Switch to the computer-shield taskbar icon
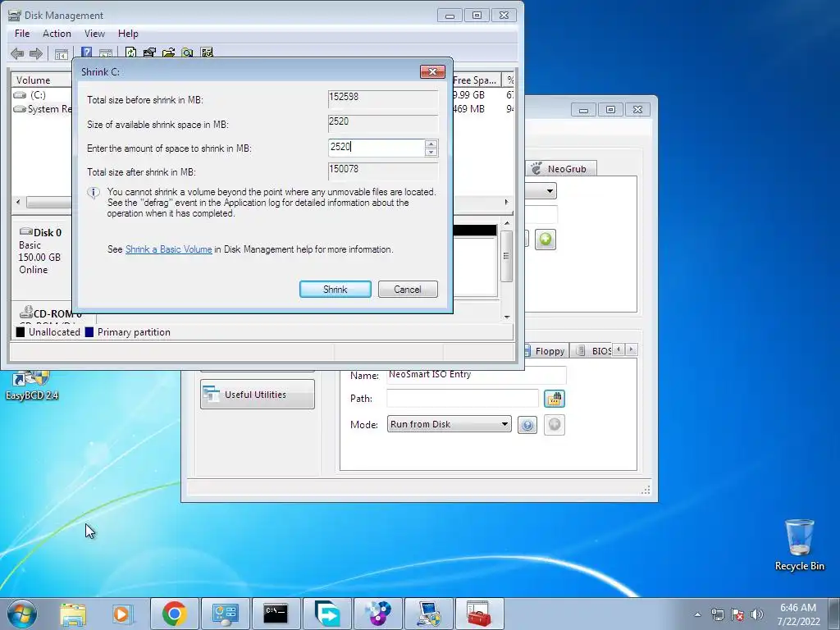The image size is (840, 630). click(428, 614)
